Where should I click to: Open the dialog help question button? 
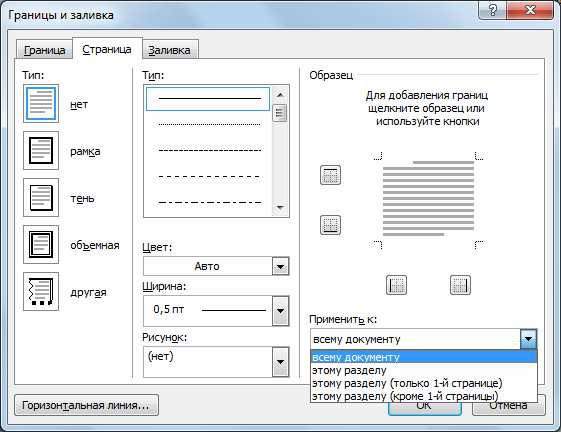click(492, 10)
